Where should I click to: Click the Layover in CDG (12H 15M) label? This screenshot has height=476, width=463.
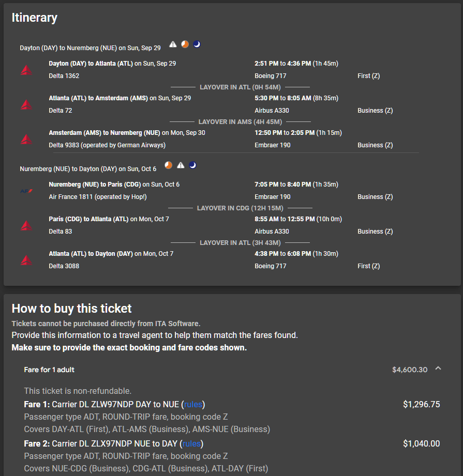[240, 208]
